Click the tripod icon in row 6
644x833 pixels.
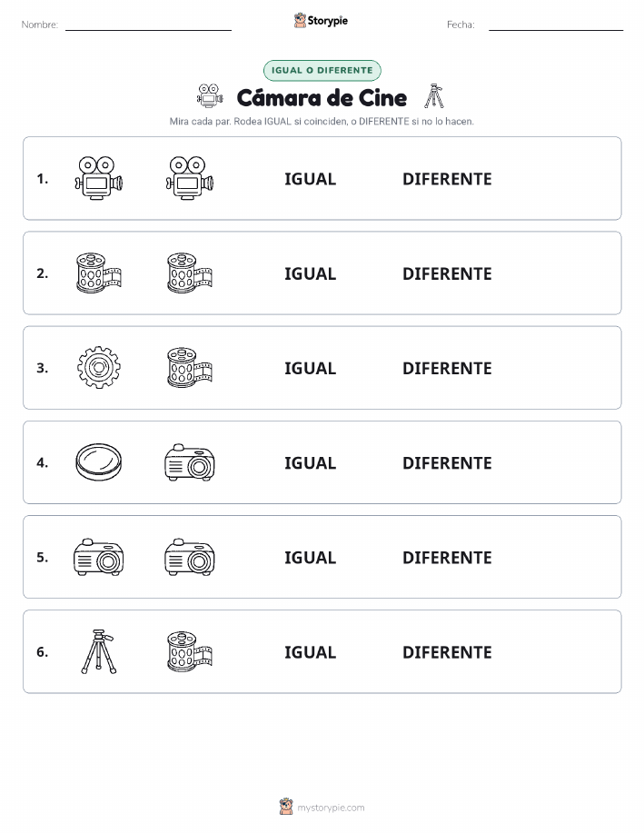[x=99, y=651]
